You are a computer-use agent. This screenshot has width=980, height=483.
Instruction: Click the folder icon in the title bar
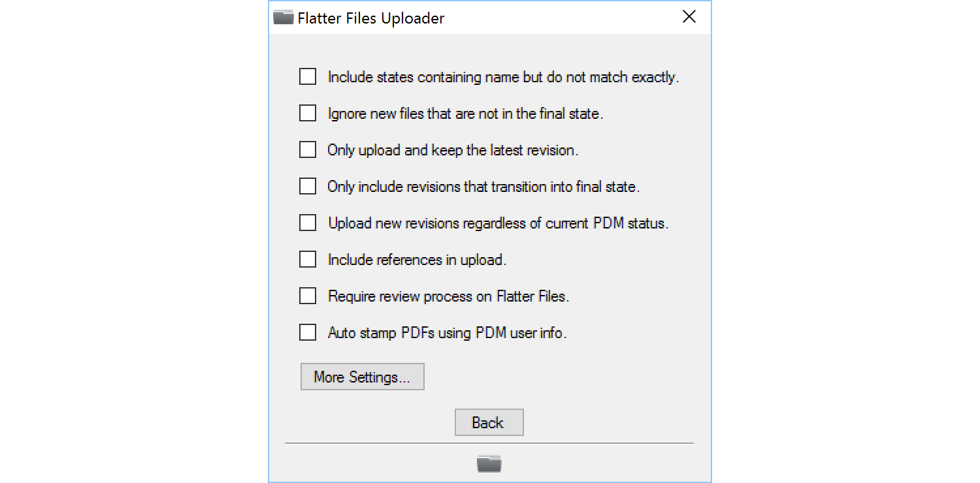click(x=283, y=17)
